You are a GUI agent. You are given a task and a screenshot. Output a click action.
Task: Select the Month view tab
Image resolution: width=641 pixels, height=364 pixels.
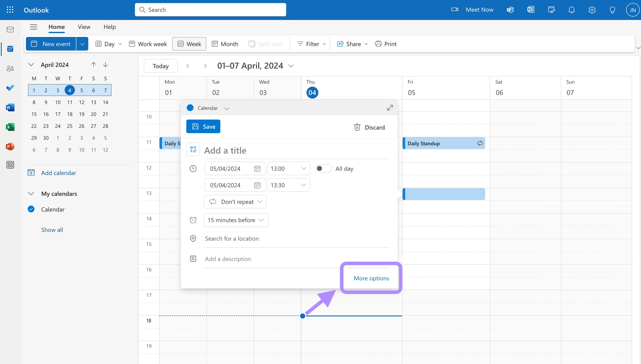coord(225,44)
